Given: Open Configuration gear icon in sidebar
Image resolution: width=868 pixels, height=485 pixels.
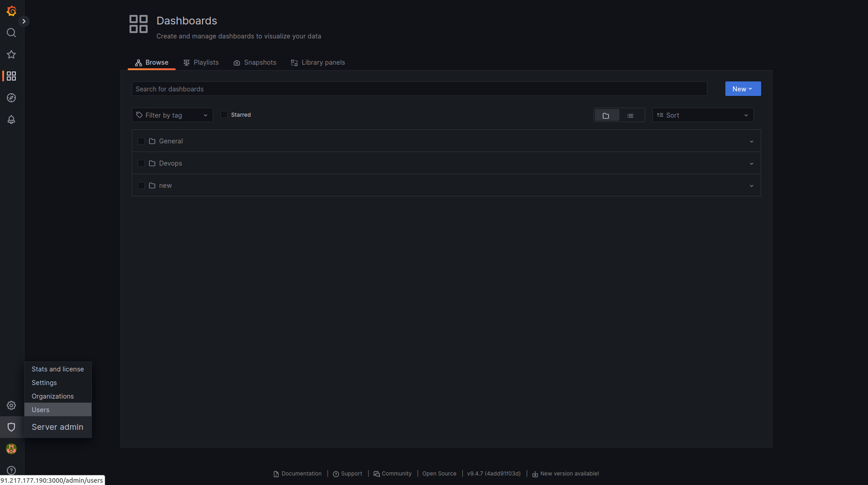Looking at the screenshot, I should (x=11, y=405).
